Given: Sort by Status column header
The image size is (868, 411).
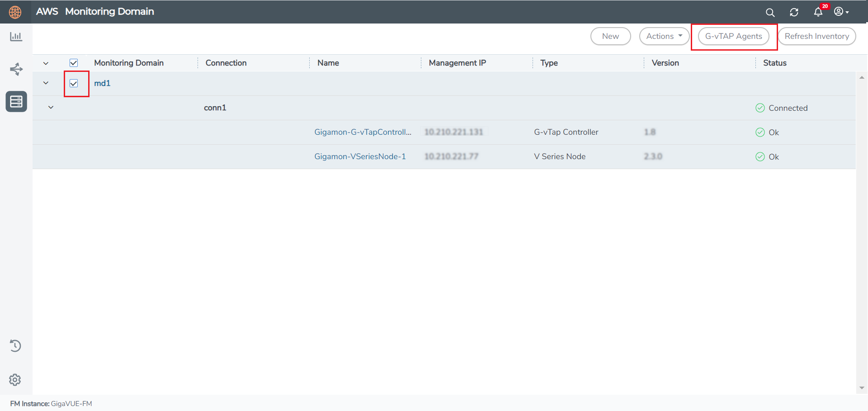Looking at the screenshot, I should coord(775,63).
